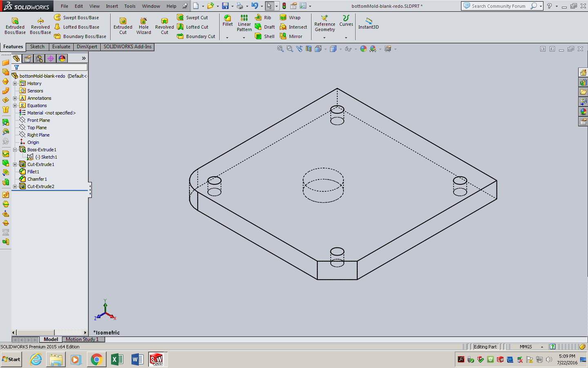Switch to the Sketch tab
588x368 pixels.
point(37,47)
